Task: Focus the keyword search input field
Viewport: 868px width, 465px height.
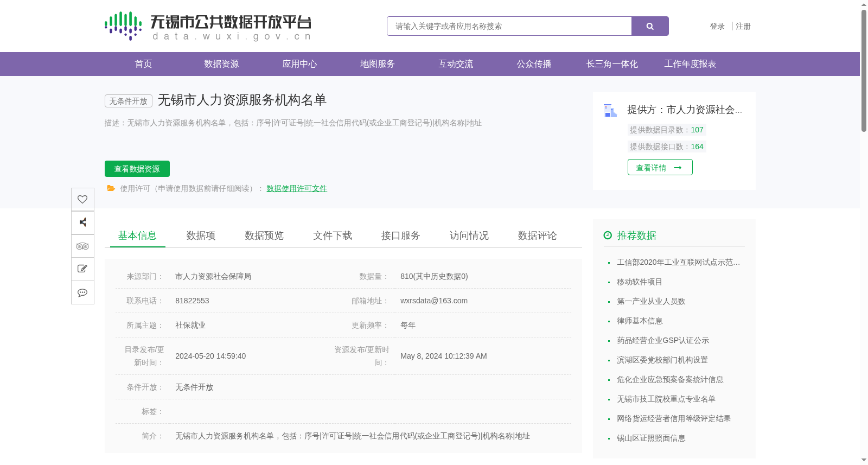Action: pyautogui.click(x=509, y=26)
